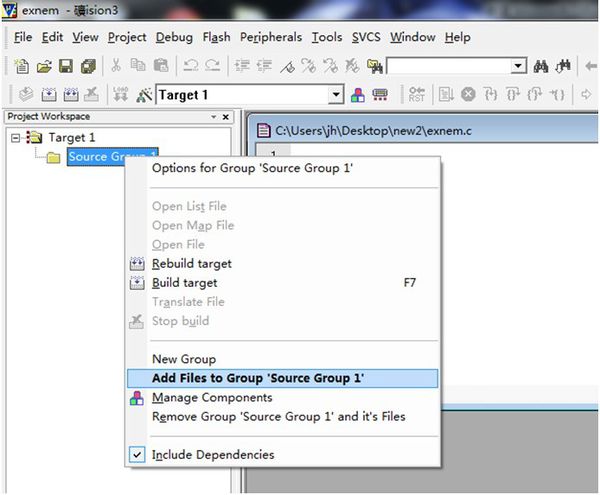Open the Help menu
Viewport: 600px width, 495px height.
458,37
